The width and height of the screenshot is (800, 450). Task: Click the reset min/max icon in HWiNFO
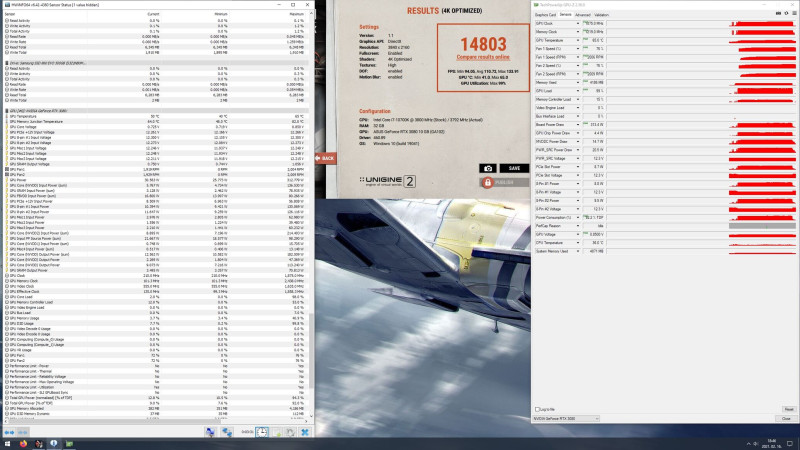pos(291,432)
